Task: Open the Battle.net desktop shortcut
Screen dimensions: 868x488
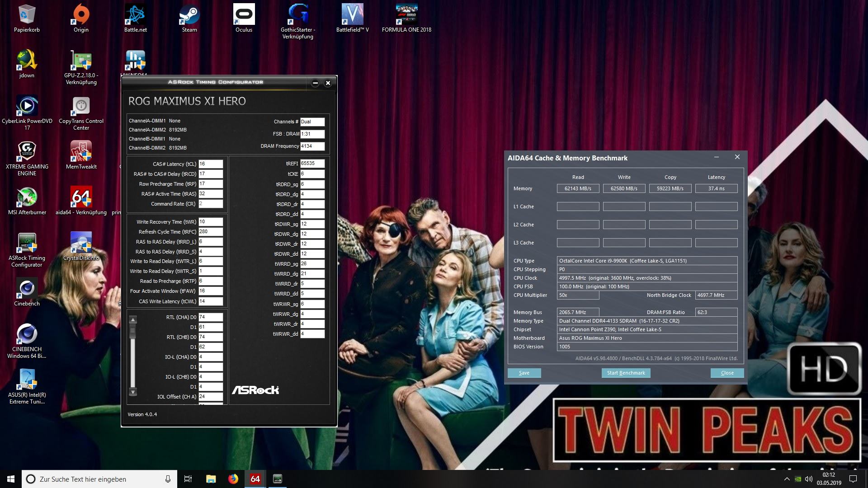Action: [x=135, y=19]
